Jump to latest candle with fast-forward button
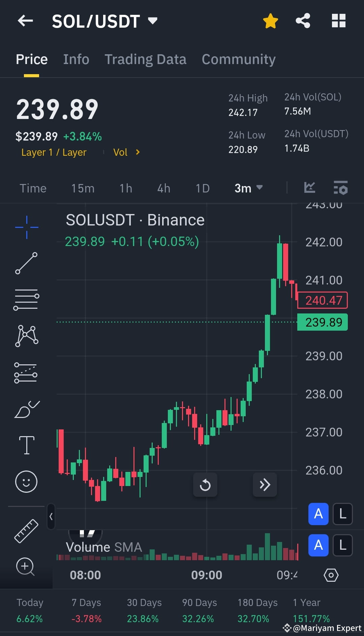 (265, 485)
